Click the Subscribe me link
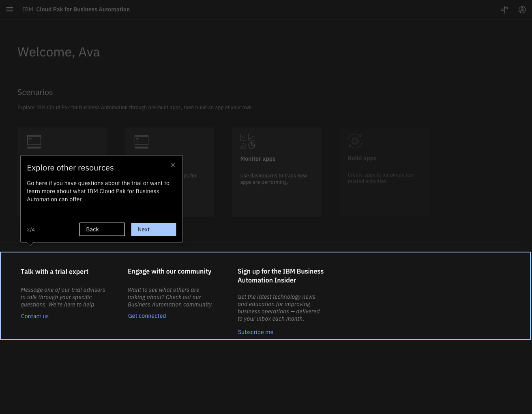This screenshot has height=414, width=532. pyautogui.click(x=256, y=332)
